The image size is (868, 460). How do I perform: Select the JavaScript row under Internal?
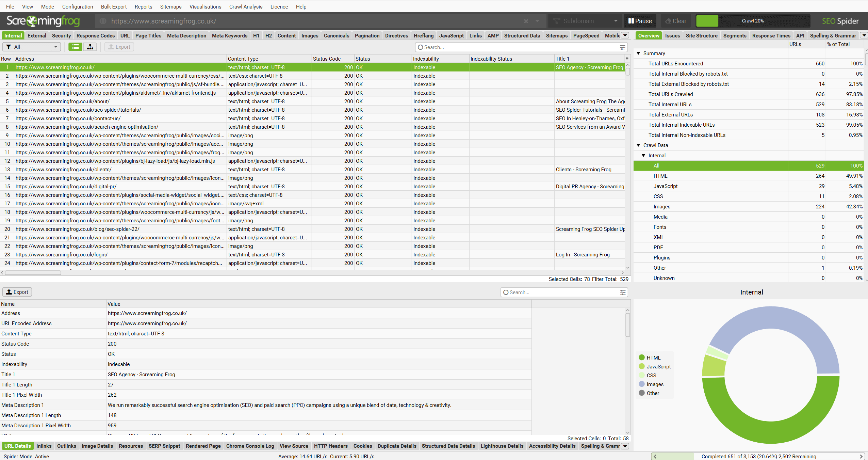pyautogui.click(x=748, y=186)
